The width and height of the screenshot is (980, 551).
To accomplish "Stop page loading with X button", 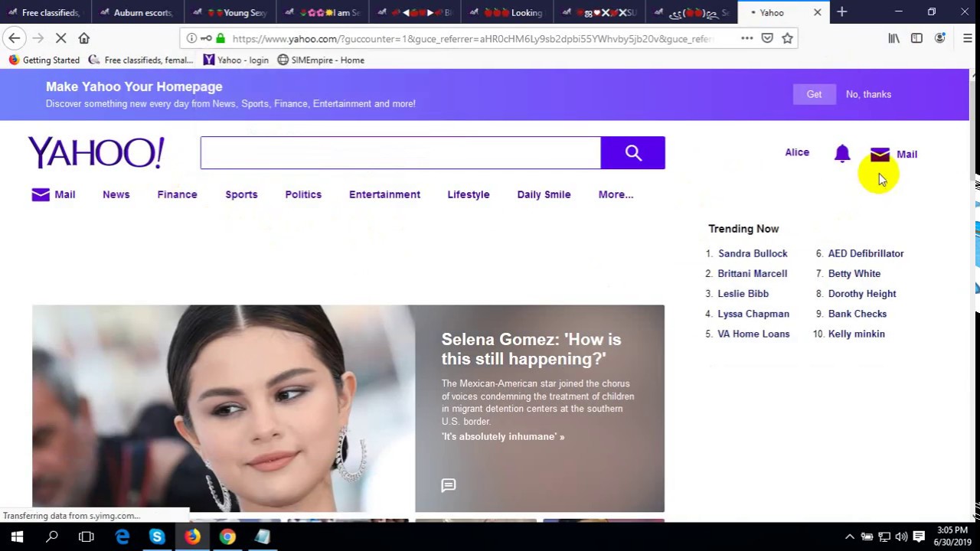I will [61, 38].
